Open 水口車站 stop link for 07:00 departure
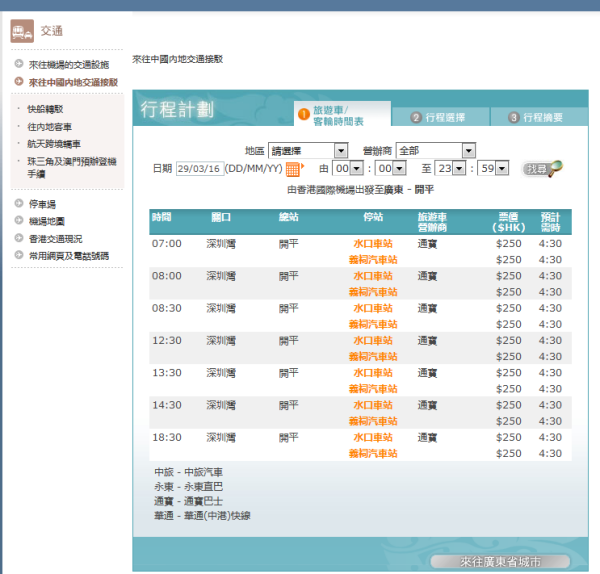 (x=372, y=243)
